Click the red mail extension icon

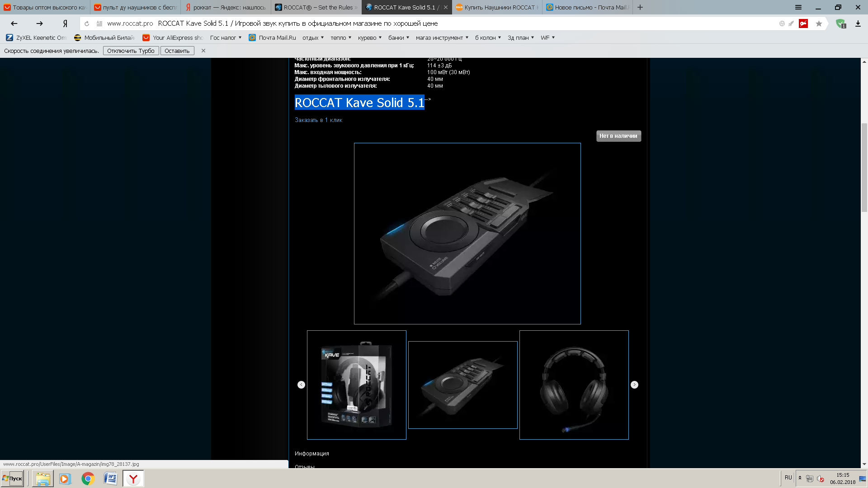tap(803, 23)
